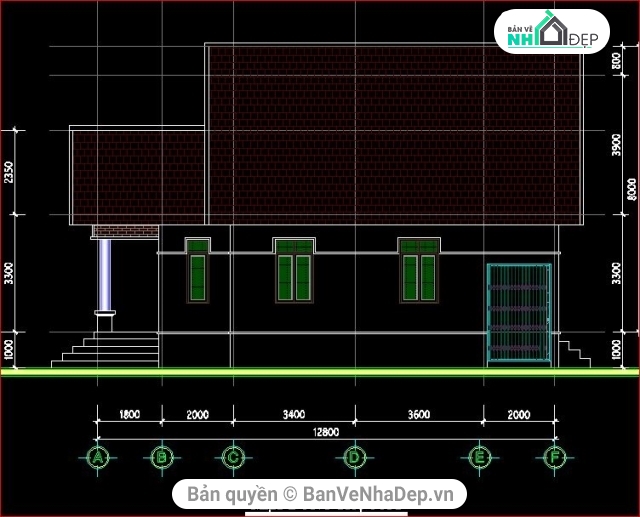This screenshot has height=517, width=640.
Task: Click the large main roof hatch
Action: [x=393, y=135]
